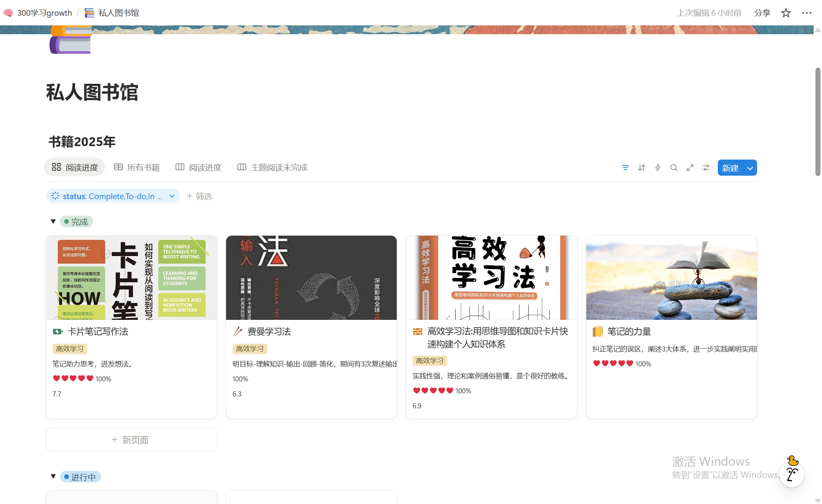This screenshot has height=504, width=822.
Task: Open the 新建 button dropdown arrow
Action: click(x=750, y=168)
